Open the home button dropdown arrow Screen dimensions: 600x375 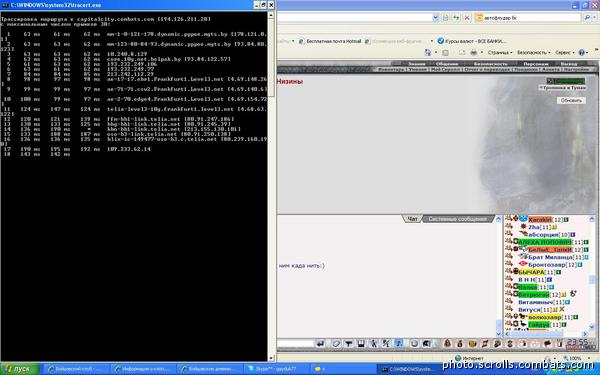click(x=435, y=53)
